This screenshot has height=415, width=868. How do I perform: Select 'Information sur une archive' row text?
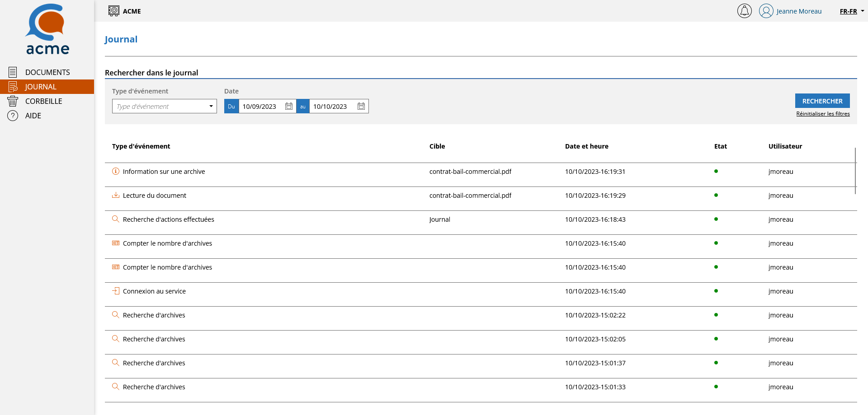coord(164,172)
